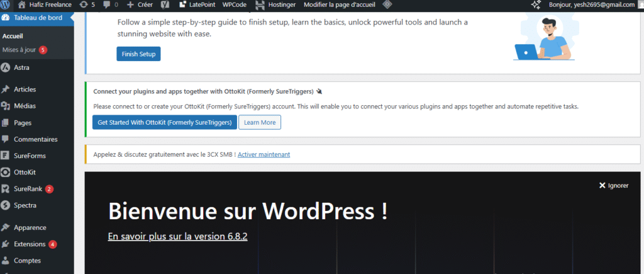Screen dimensions: 644x274
Task: Open the Bonjour yesh2695@gmail.com account menu
Action: [x=591, y=5]
